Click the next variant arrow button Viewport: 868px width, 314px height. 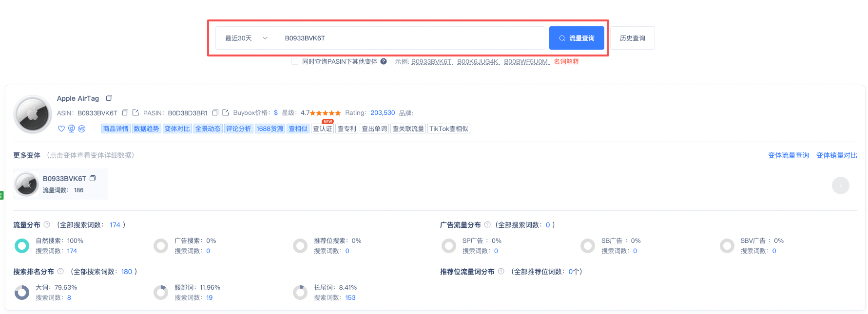pos(840,185)
